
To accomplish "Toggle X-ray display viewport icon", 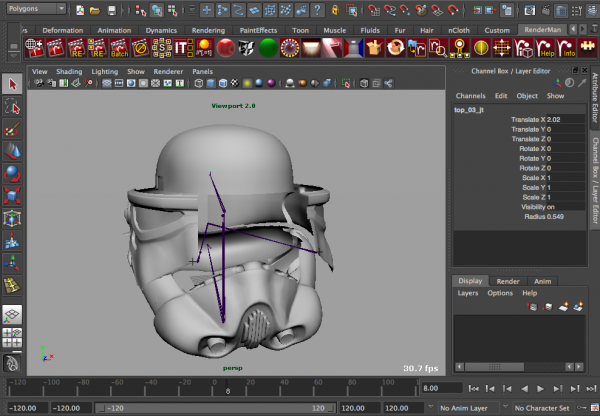I will click(364, 83).
